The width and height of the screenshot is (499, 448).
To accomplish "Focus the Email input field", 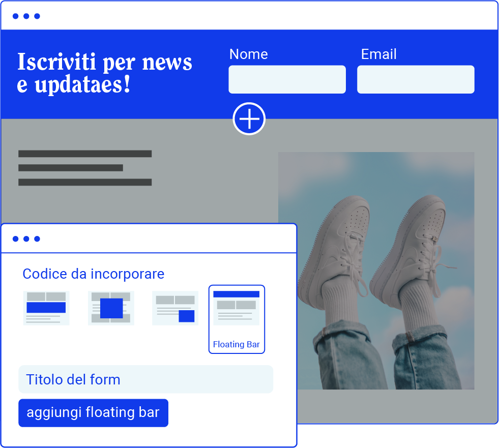I will pos(416,79).
